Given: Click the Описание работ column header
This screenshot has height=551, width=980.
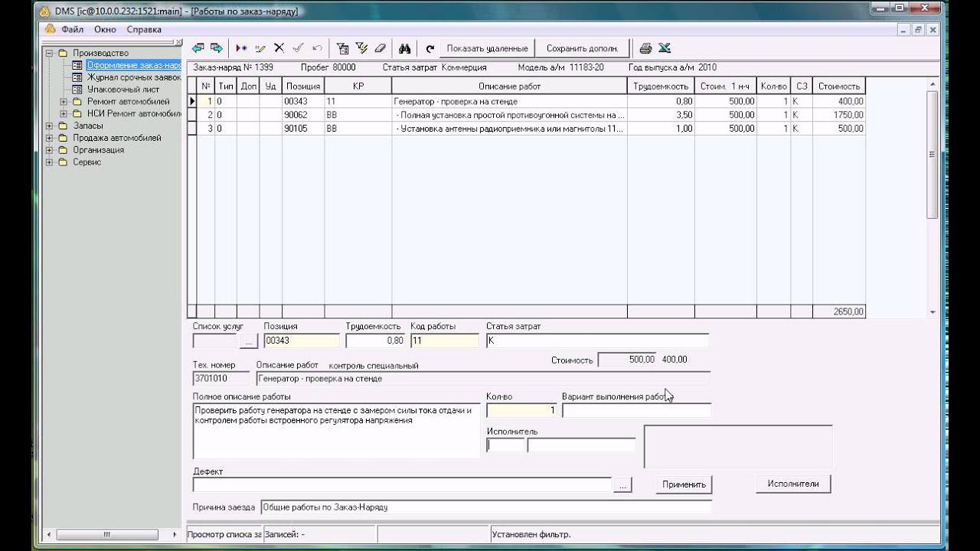Looking at the screenshot, I should pyautogui.click(x=509, y=86).
